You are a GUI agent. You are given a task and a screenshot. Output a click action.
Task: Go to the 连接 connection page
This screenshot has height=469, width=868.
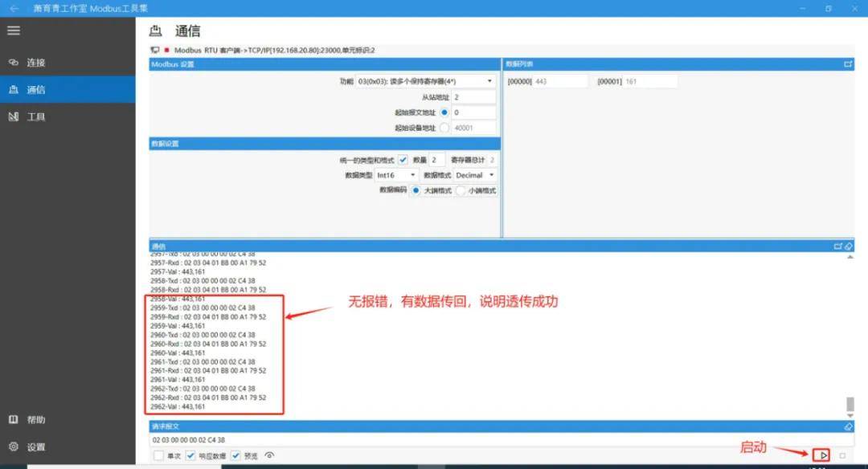(x=35, y=63)
